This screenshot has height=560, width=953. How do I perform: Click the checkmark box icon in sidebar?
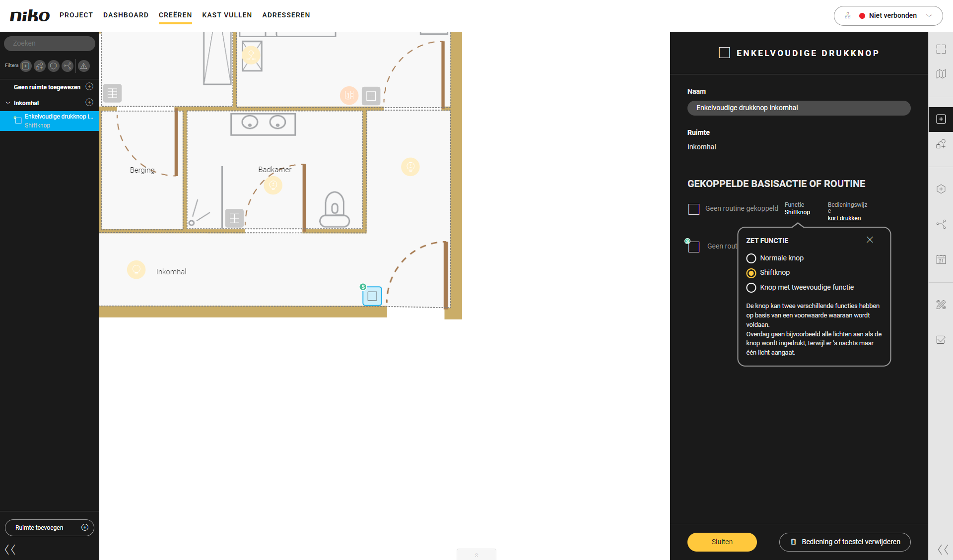click(941, 340)
